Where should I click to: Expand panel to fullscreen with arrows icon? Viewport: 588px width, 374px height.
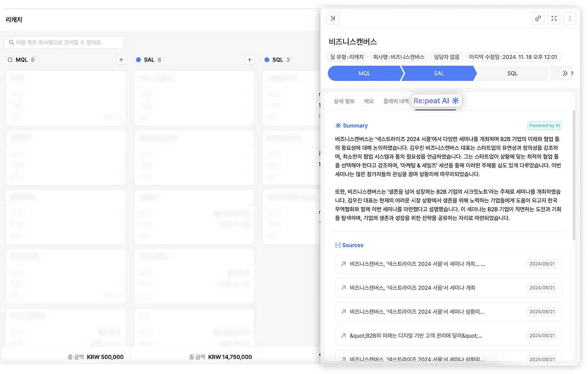tap(554, 18)
